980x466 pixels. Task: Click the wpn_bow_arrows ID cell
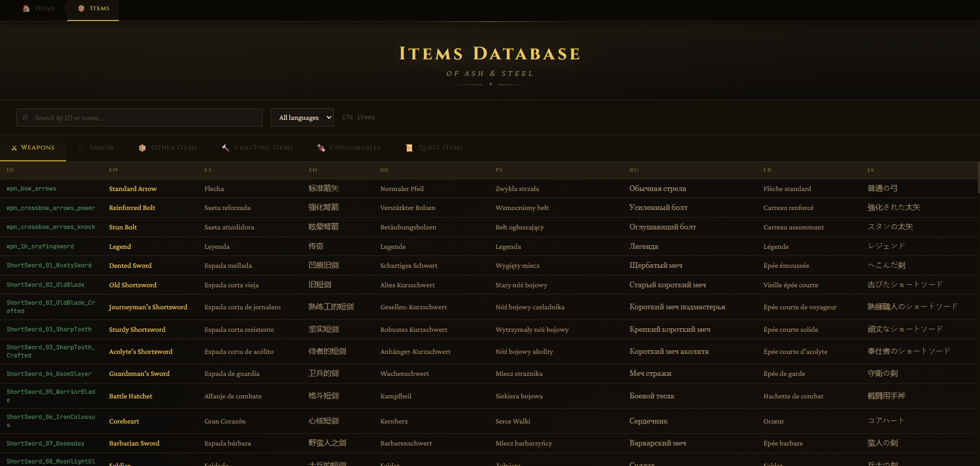(31, 188)
